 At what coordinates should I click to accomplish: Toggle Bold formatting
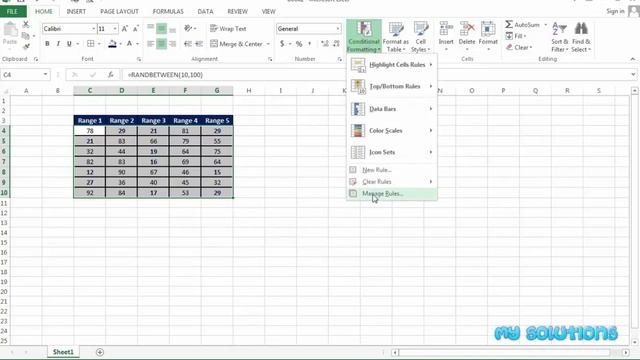[x=47, y=43]
